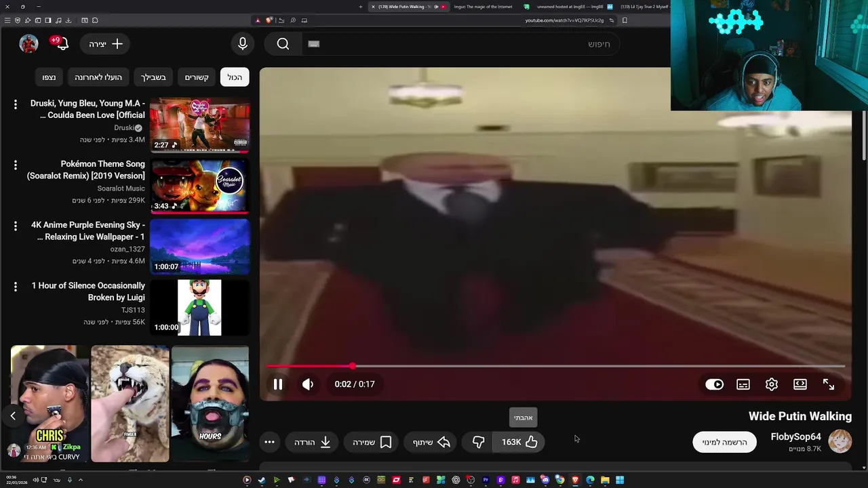The height and width of the screenshot is (488, 868).
Task: Like the video with 163K likes
Action: (519, 442)
